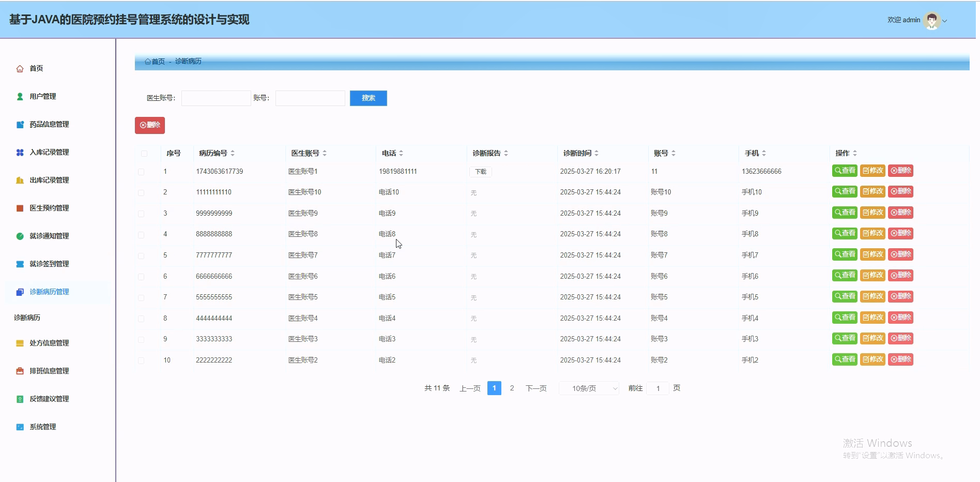Screen dimensions: 980x482
Task: Click sort arrows of 电话 column
Action: click(x=401, y=153)
